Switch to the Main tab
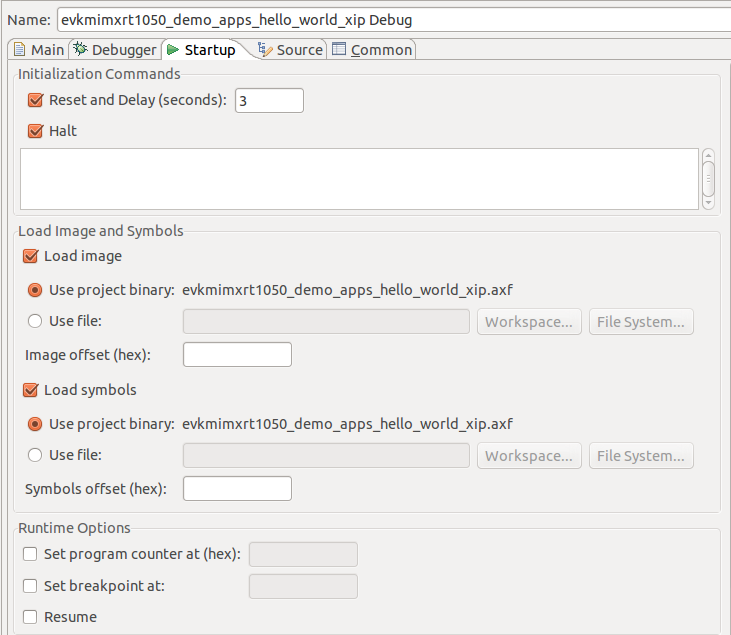This screenshot has width=731, height=635. pos(39,49)
